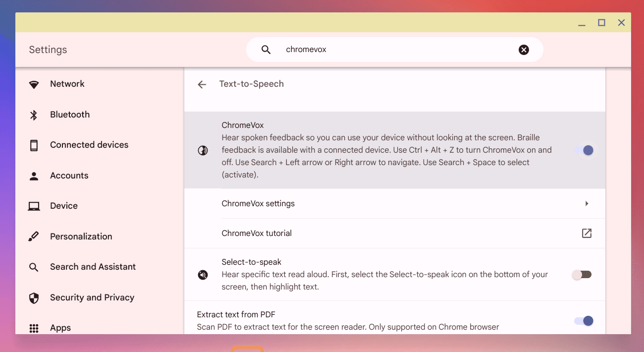644x352 pixels.
Task: Go back from Text-to-Speech page
Action: pos(202,84)
